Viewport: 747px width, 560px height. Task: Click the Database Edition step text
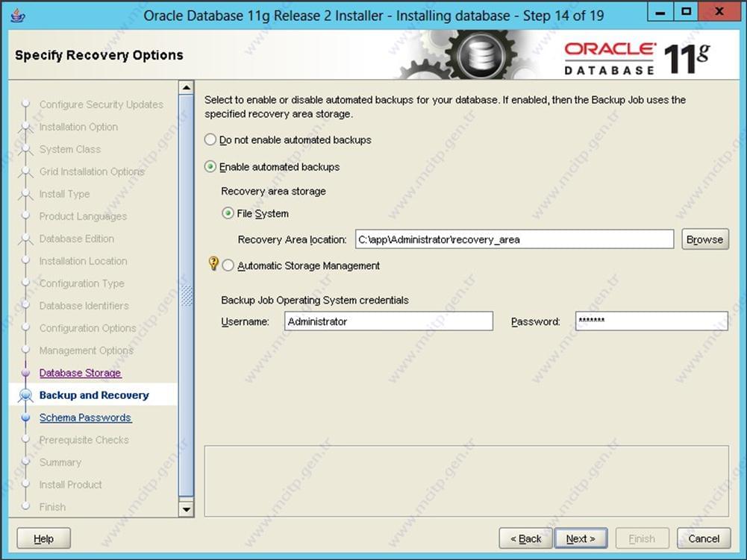tap(76, 239)
